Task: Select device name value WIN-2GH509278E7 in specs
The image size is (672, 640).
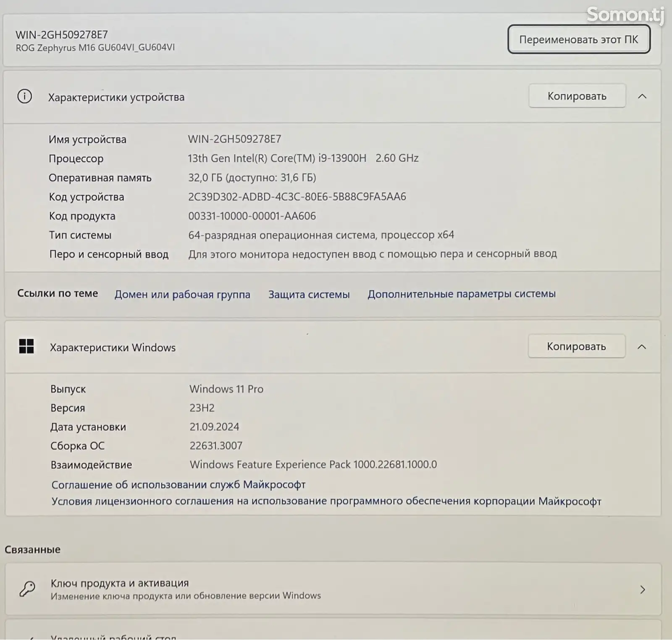Action: tap(234, 139)
